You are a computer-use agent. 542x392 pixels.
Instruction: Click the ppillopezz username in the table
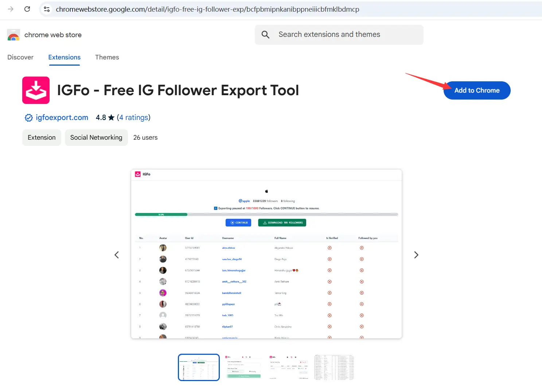228,304
